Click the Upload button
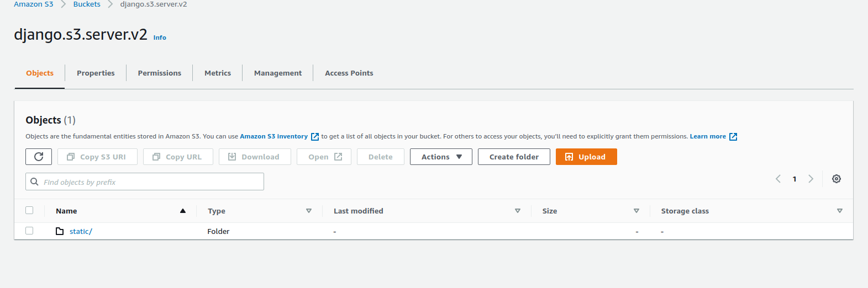The width and height of the screenshot is (868, 288). pos(586,157)
